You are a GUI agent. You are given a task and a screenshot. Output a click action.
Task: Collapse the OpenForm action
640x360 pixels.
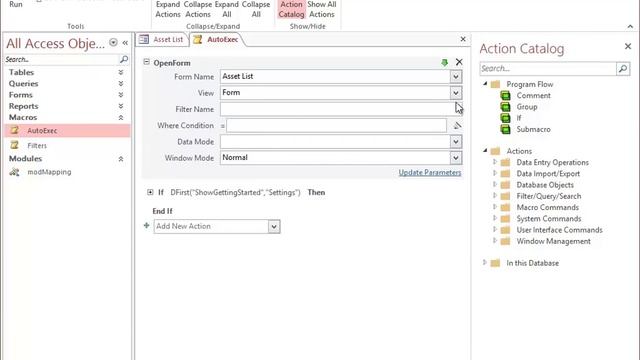click(147, 62)
